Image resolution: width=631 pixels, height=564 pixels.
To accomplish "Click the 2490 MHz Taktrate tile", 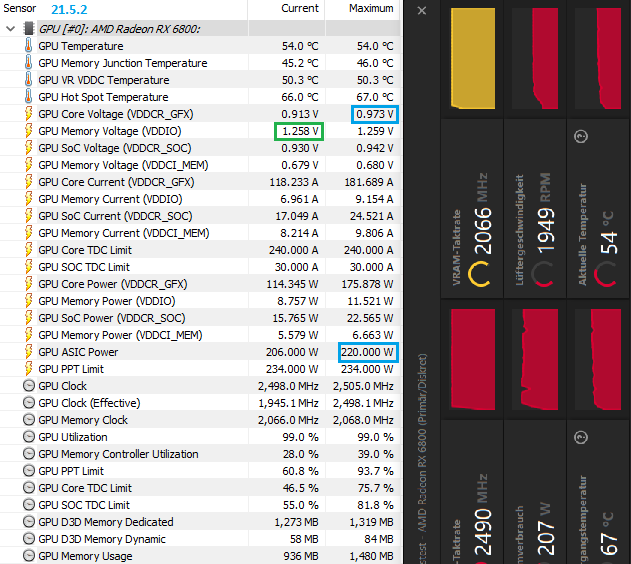I will coord(472,492).
